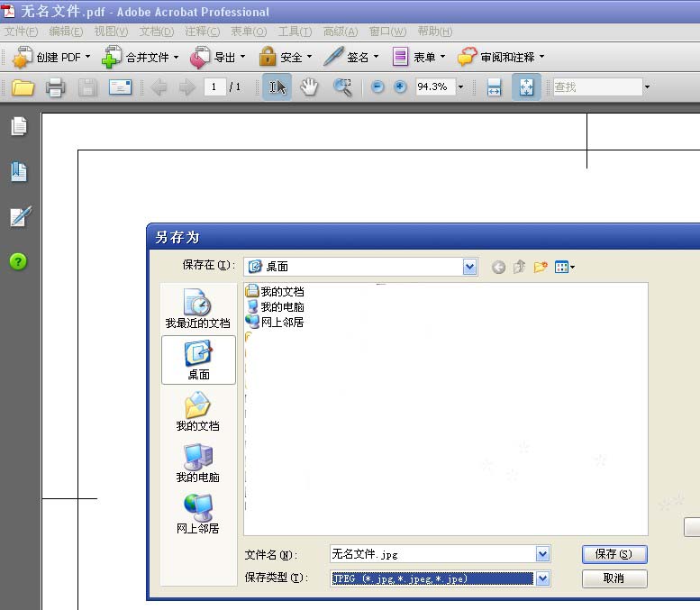Open the View (视图) menu
700x610 pixels.
pos(111,32)
